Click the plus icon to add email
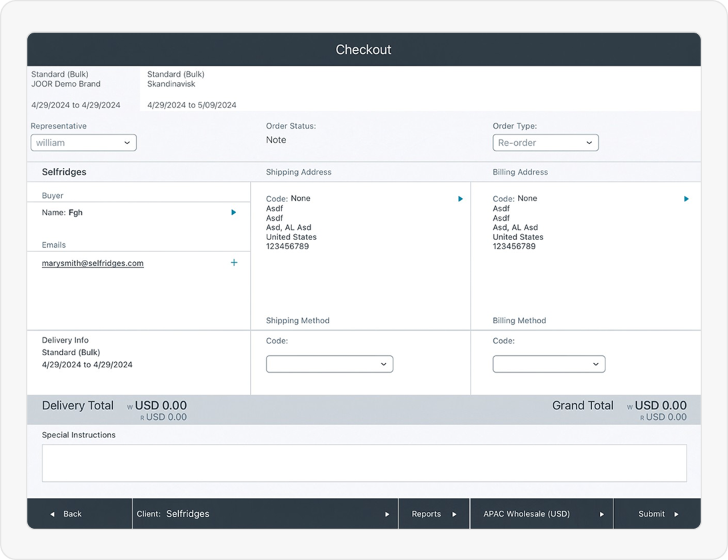Image resolution: width=728 pixels, height=560 pixels. 234,263
